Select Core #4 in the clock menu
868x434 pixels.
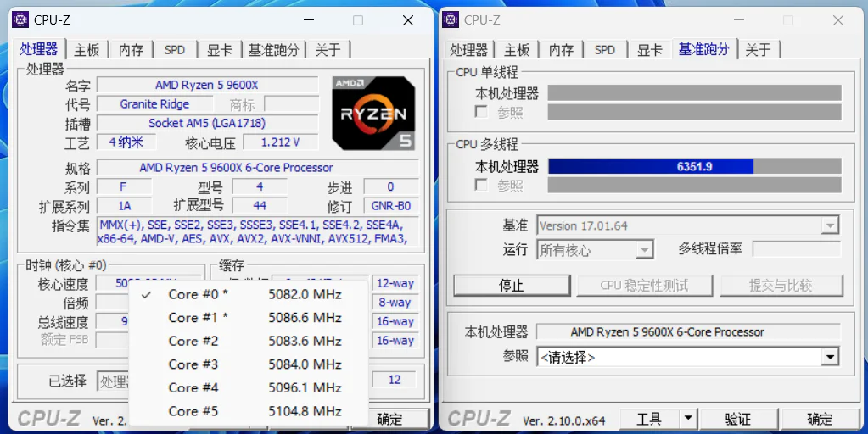pyautogui.click(x=249, y=387)
